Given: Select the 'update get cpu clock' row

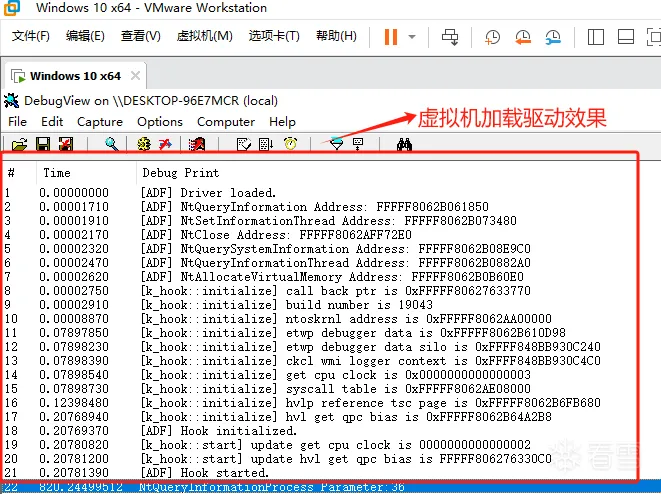Looking at the screenshot, I should 320,445.
